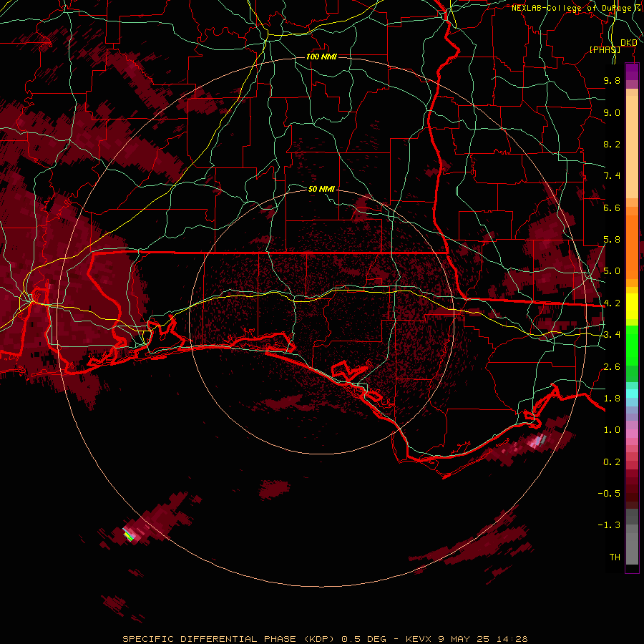This screenshot has width=644, height=644.
Task: Click the 8.2 value on the scale
Action: point(612,144)
